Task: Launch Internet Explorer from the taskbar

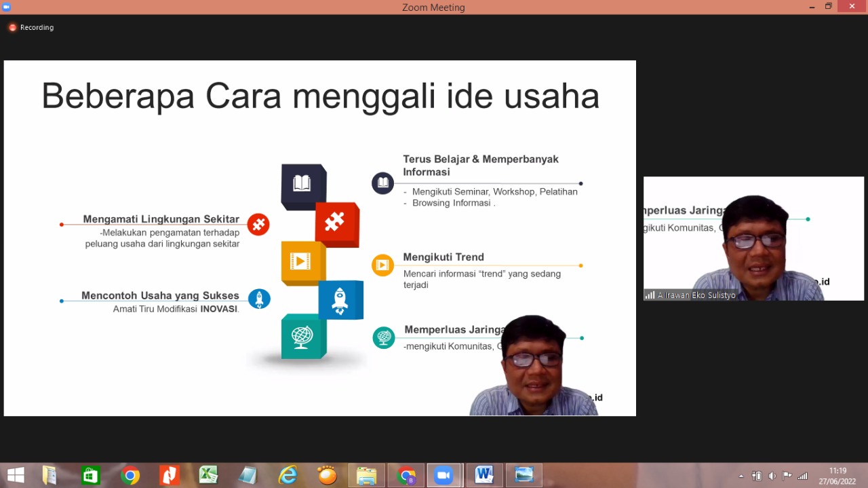Action: point(288,476)
